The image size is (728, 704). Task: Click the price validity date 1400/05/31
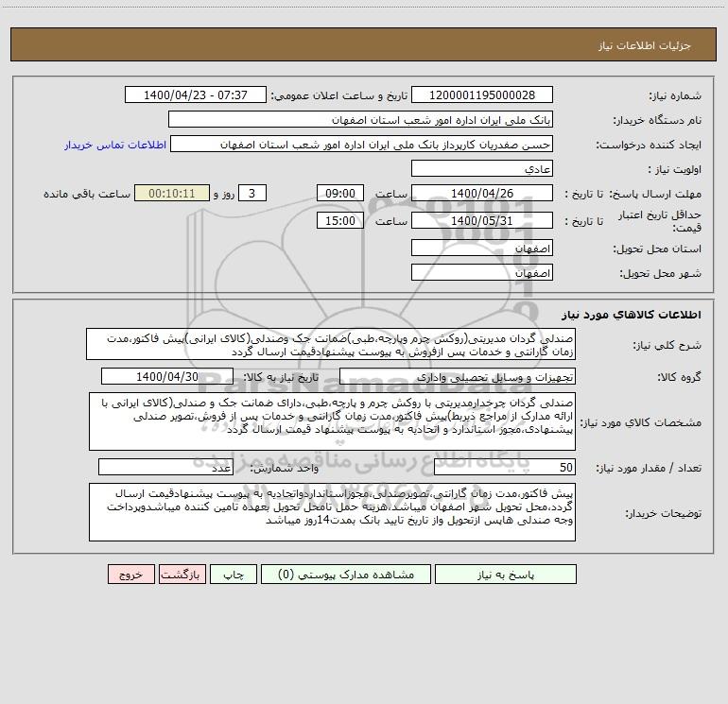pos(482,220)
